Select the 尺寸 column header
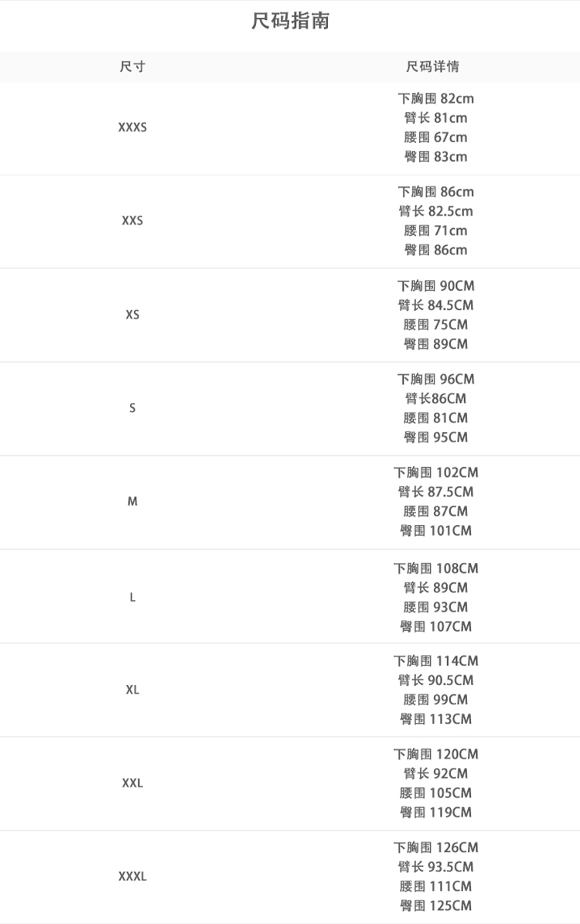Screen dimensions: 580x924 tap(132, 66)
